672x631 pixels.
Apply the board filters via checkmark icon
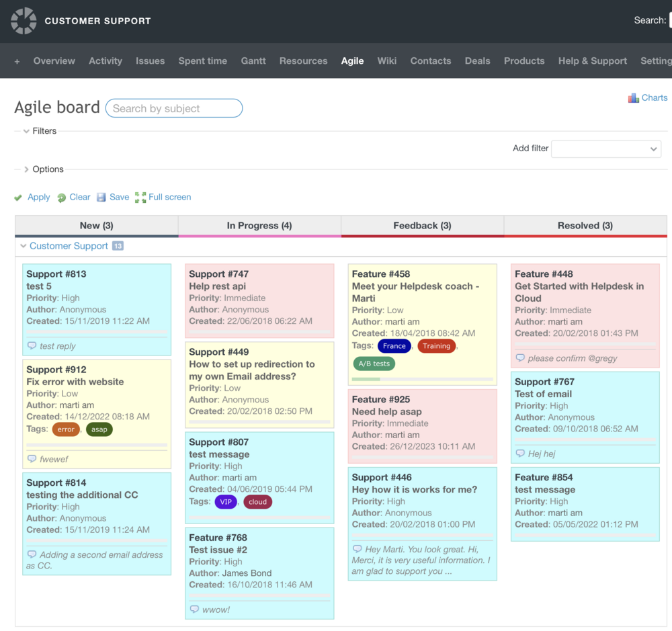[x=18, y=197]
